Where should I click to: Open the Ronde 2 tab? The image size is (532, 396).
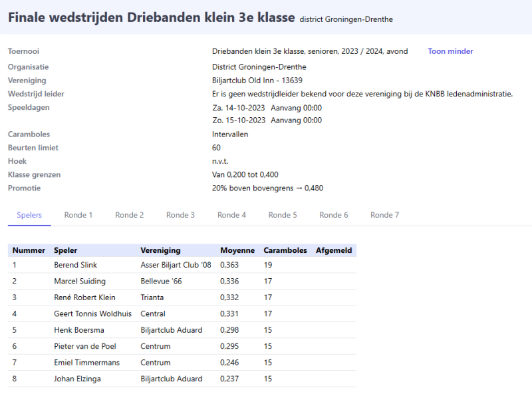pos(130,215)
